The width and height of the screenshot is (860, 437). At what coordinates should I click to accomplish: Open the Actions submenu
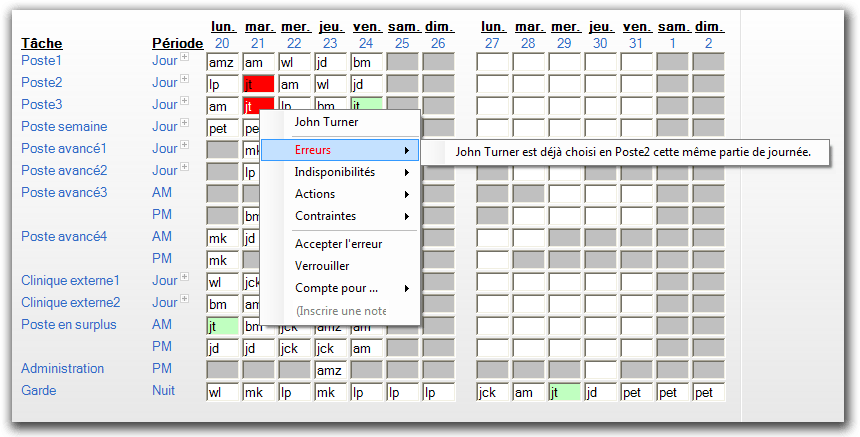tap(340, 194)
